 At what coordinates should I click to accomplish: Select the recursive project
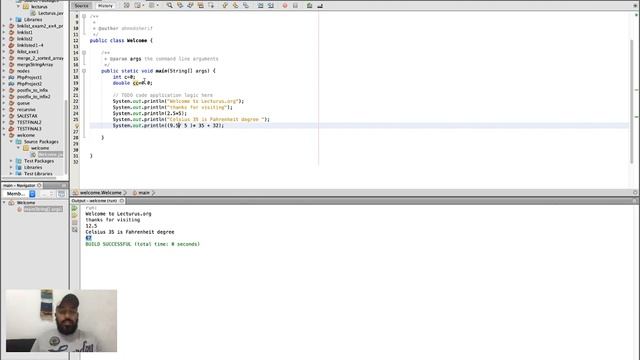pyautogui.click(x=26, y=109)
